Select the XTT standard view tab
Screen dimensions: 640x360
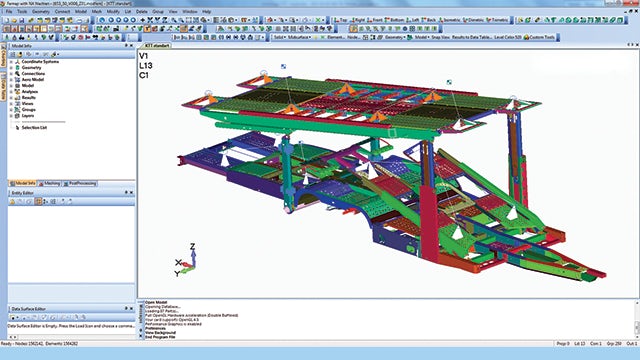(x=157, y=46)
